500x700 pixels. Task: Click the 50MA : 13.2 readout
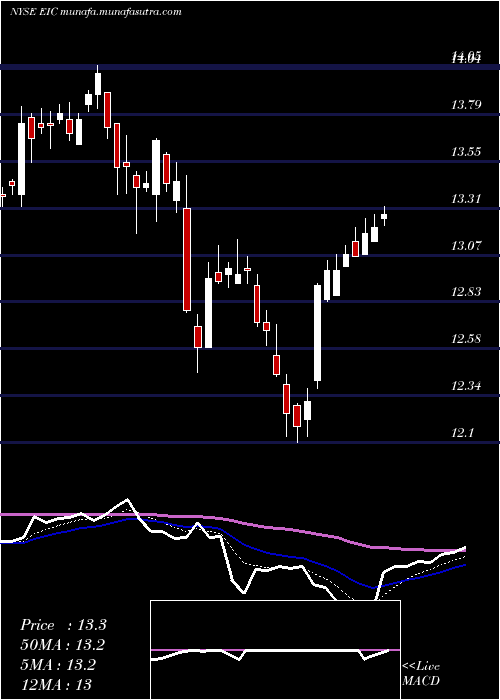[x=63, y=645]
